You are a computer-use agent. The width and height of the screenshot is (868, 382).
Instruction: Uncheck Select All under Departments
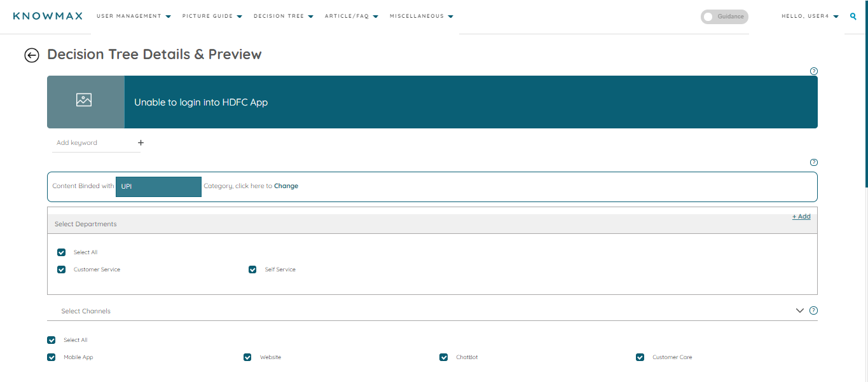point(61,252)
